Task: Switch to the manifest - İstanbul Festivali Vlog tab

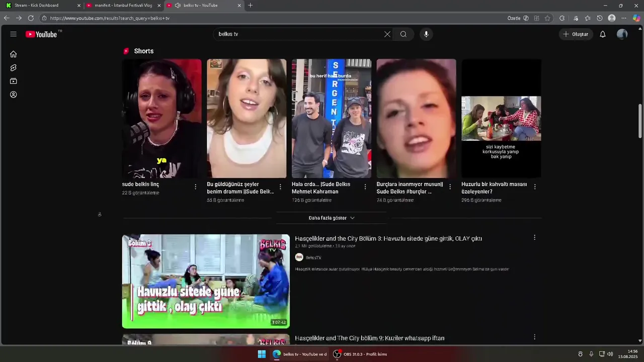Action: (124, 6)
